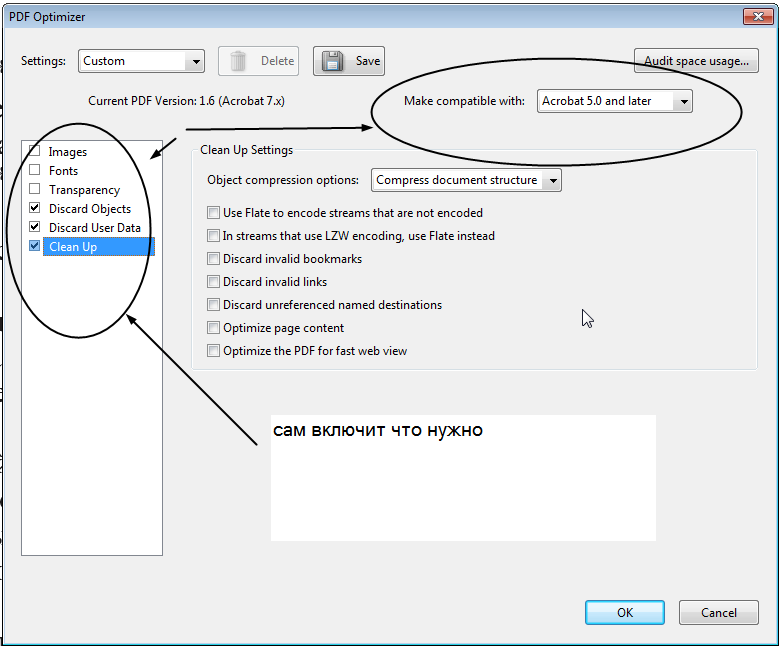Screen dimensions: 779x646
Task: Select the Images panel item
Action: 68,152
